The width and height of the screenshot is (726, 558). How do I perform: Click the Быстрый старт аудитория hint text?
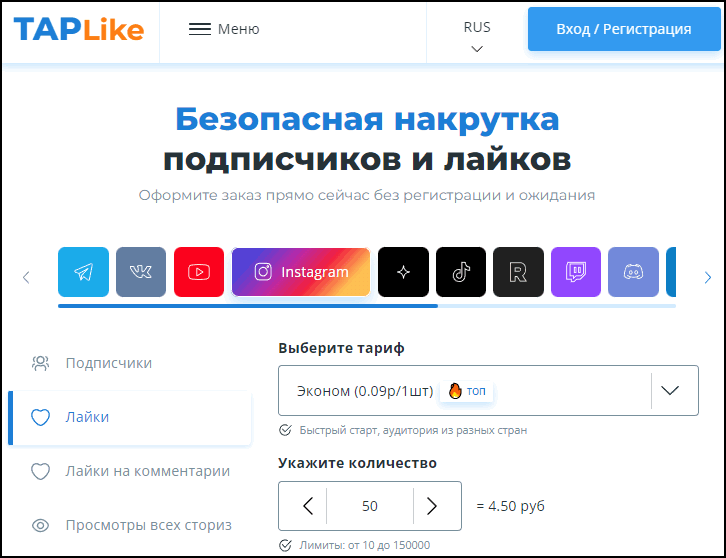pos(413,430)
